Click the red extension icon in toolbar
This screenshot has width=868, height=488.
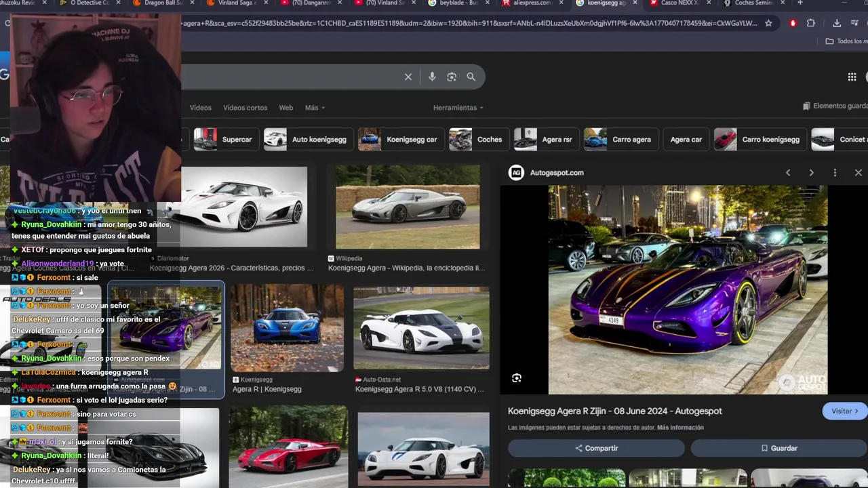point(793,23)
